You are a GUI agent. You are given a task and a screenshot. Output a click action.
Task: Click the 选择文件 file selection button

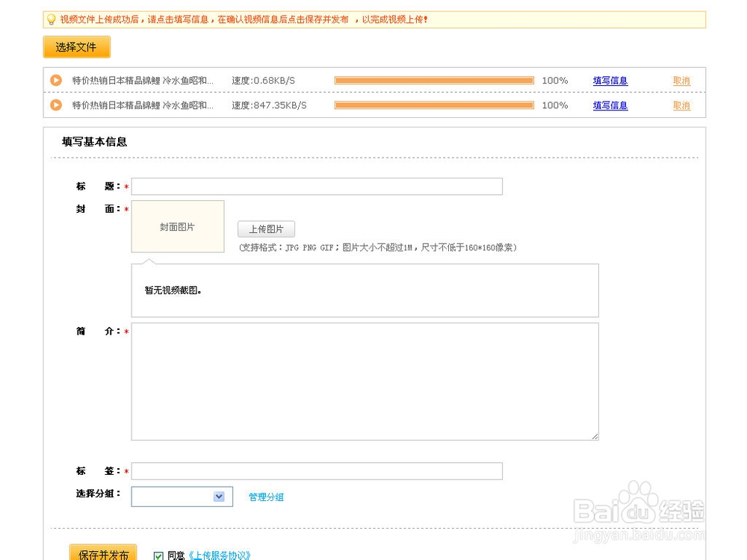(x=78, y=46)
